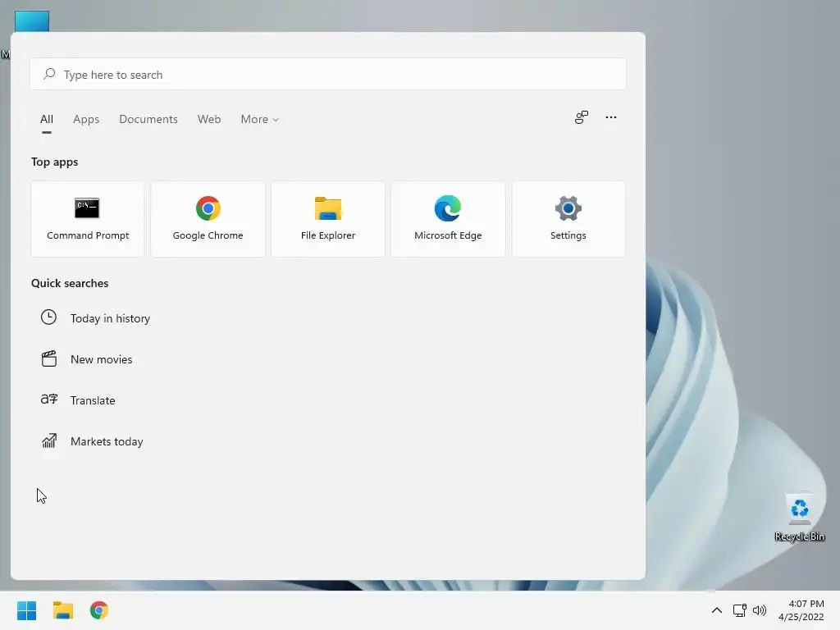The height and width of the screenshot is (630, 840).
Task: Open Markets today quick search
Action: pyautogui.click(x=107, y=441)
